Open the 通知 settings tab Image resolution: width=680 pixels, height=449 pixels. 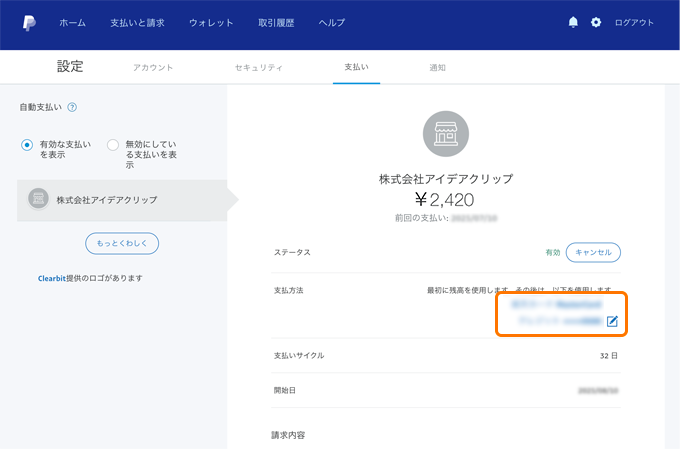click(437, 67)
